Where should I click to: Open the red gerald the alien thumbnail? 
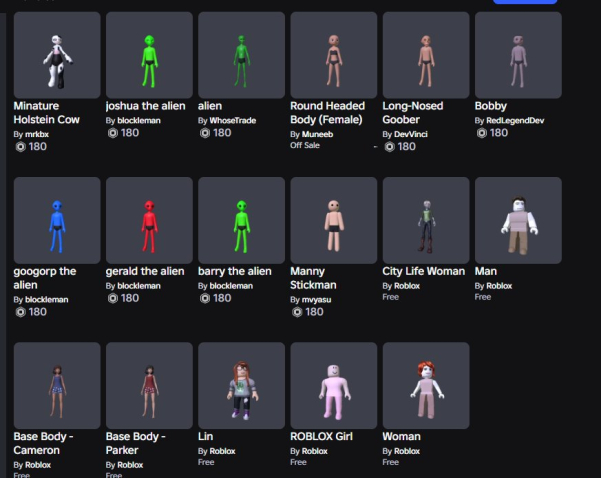pos(149,221)
